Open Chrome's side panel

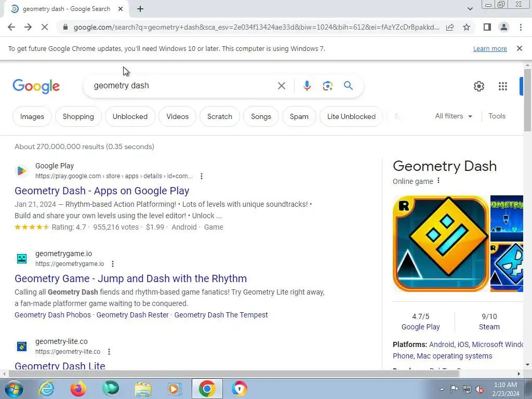tap(487, 27)
